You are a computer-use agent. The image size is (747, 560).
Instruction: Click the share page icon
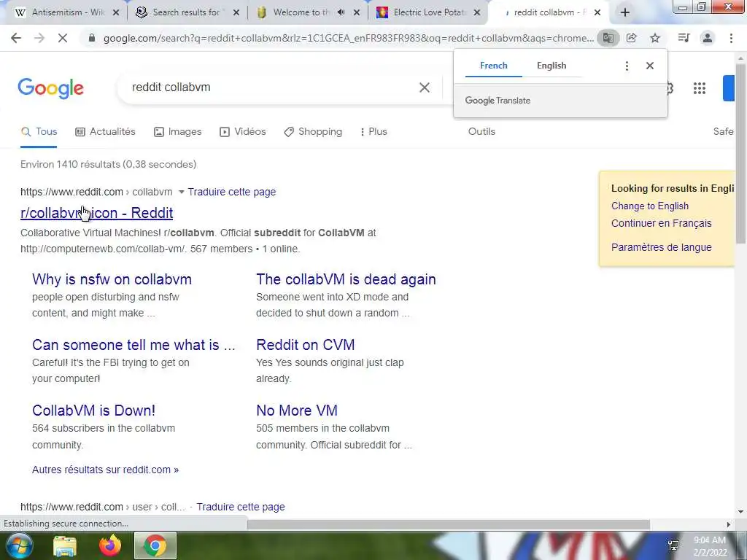[x=631, y=38]
